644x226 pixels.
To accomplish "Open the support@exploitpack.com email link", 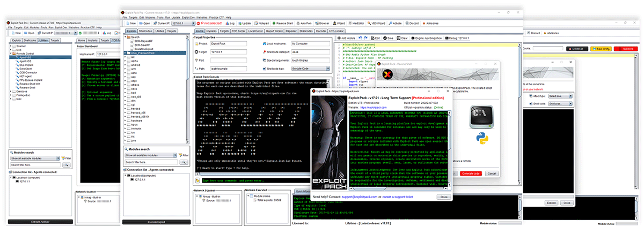I will pyautogui.click(x=360, y=197).
